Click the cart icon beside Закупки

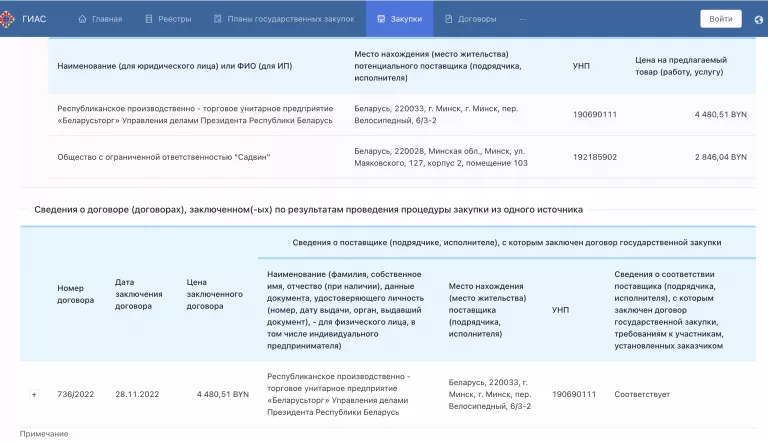pyautogui.click(x=381, y=19)
